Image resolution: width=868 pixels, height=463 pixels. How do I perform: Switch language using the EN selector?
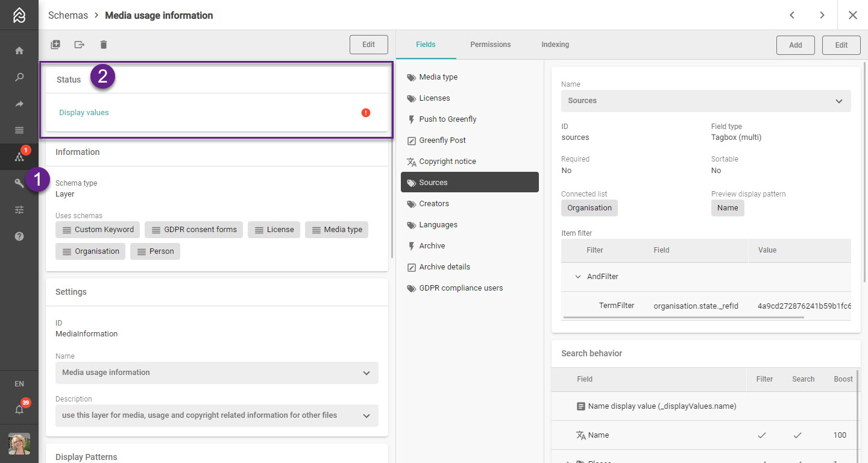pyautogui.click(x=19, y=384)
